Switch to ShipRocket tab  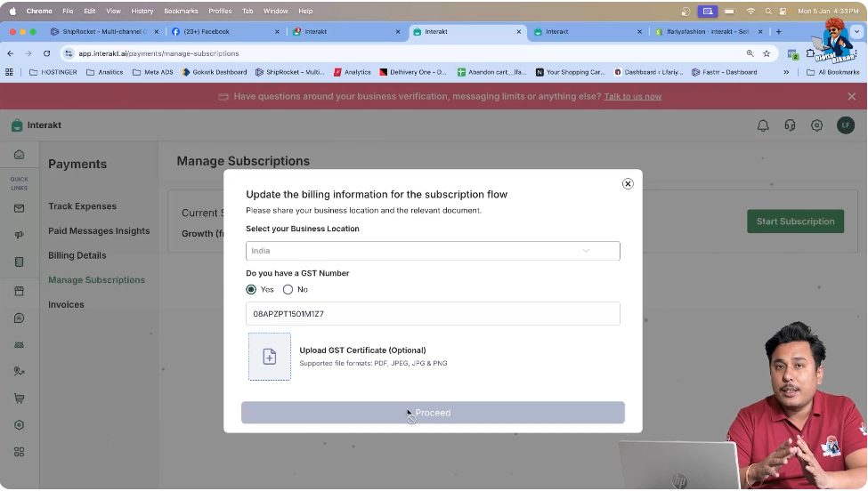(105, 31)
